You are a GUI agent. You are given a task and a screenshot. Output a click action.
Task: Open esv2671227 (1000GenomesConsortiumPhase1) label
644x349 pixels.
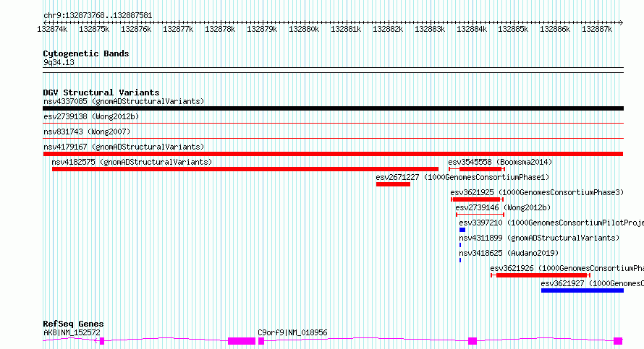pyautogui.click(x=462, y=177)
